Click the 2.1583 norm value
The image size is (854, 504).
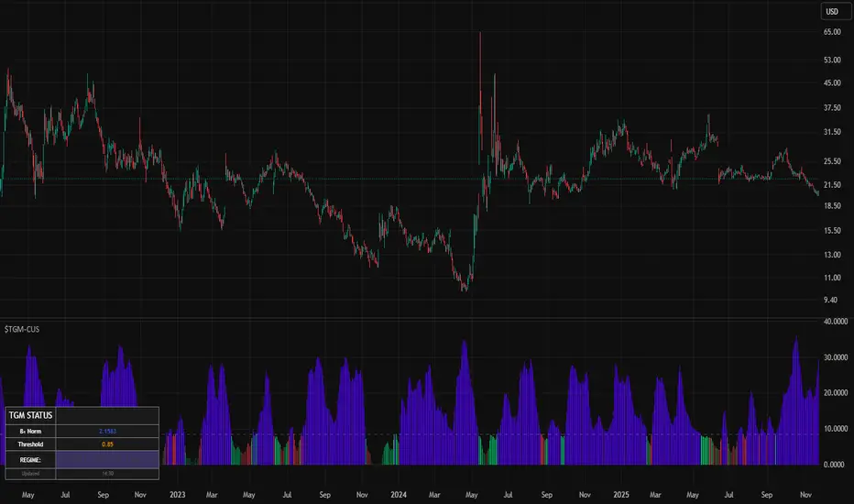(107, 431)
